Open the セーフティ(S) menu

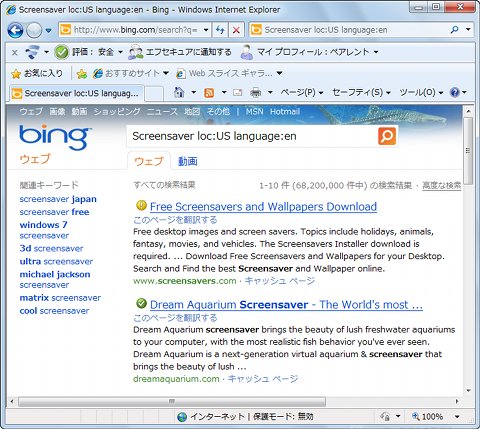(x=361, y=92)
